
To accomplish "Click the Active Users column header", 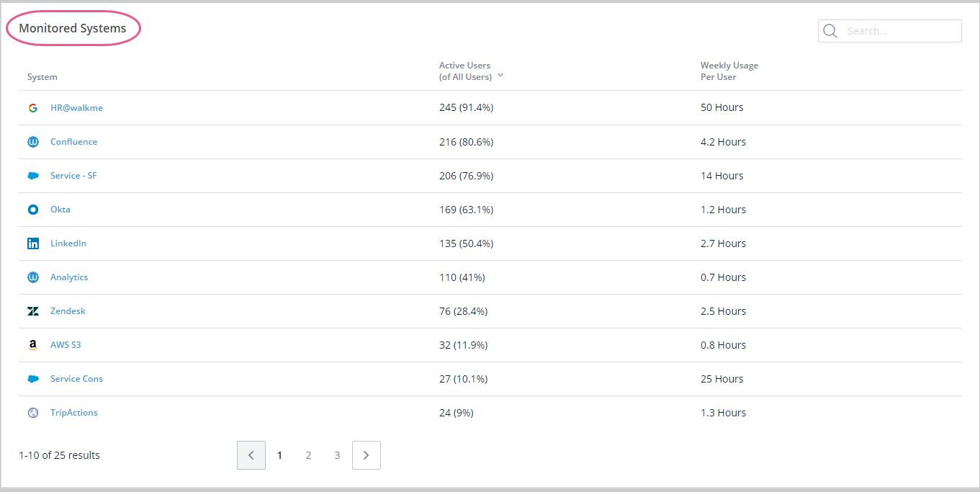I will pos(465,71).
